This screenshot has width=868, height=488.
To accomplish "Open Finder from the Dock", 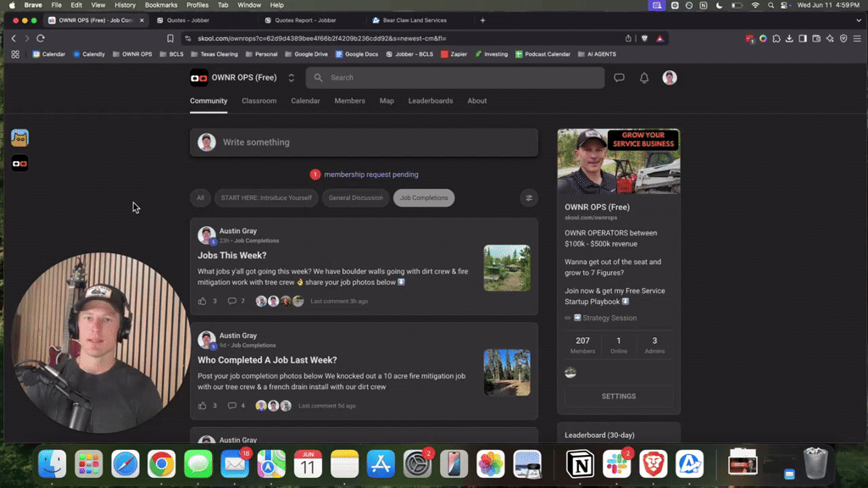I will click(52, 463).
